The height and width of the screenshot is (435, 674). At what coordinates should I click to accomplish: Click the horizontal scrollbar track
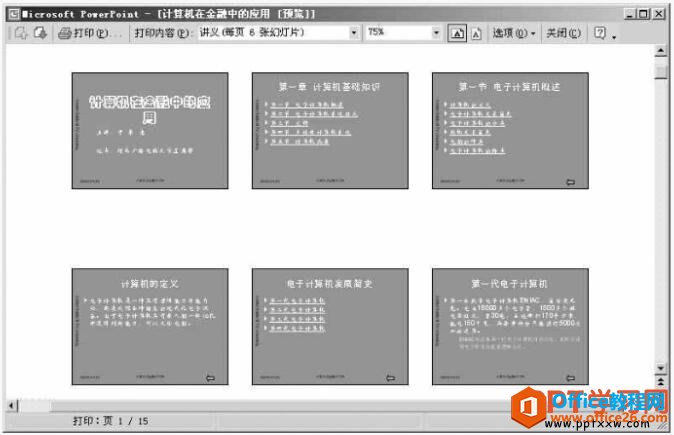click(279, 405)
